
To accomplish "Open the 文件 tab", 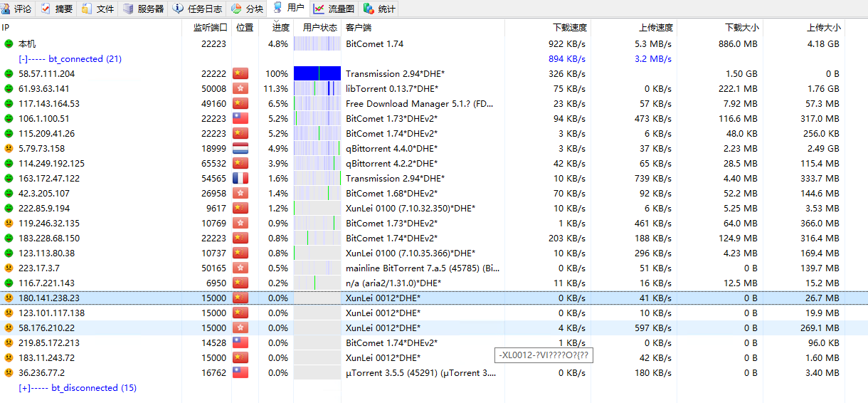I will click(x=97, y=9).
